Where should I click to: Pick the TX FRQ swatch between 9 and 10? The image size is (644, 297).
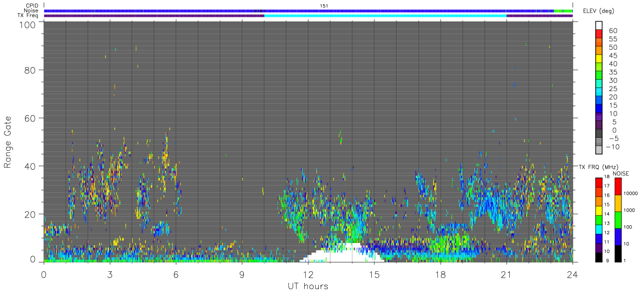[x=598, y=257]
